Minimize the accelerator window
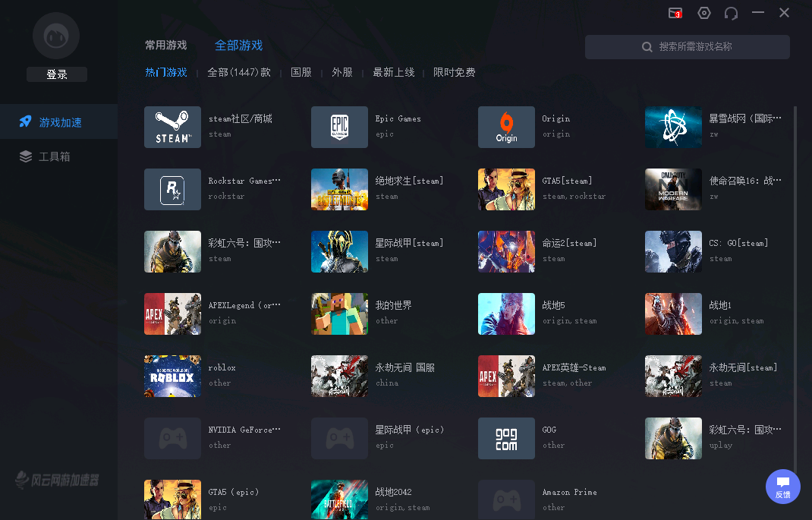Viewport: 812px width, 520px height. point(757,12)
